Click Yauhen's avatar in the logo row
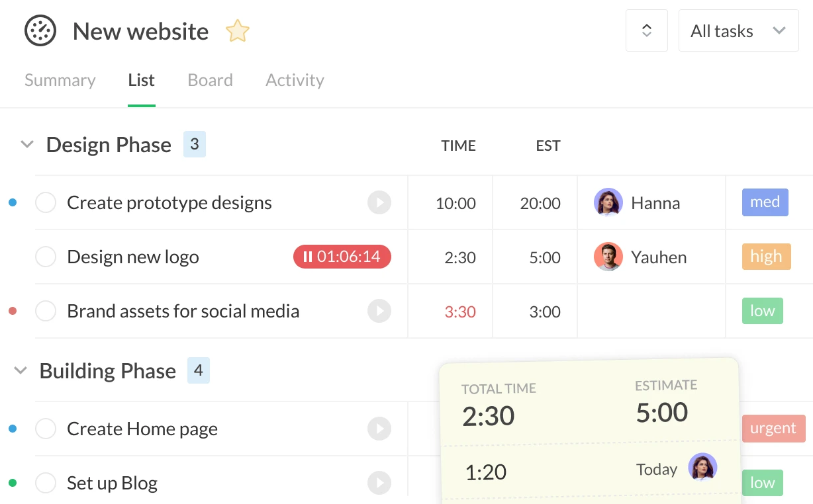This screenshot has height=504, width=813. (608, 257)
